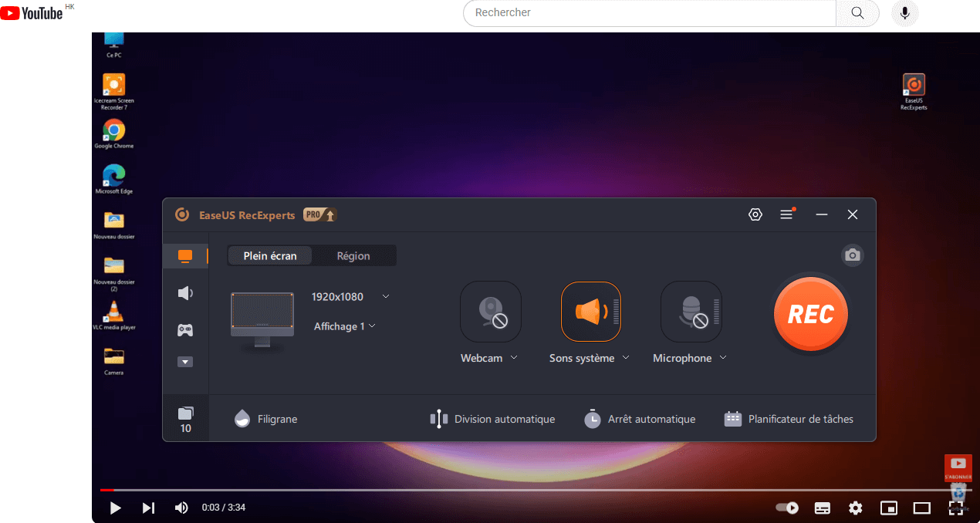Viewport: 980px width, 523px height.
Task: Open Arrêt automatique settings
Action: click(639, 419)
